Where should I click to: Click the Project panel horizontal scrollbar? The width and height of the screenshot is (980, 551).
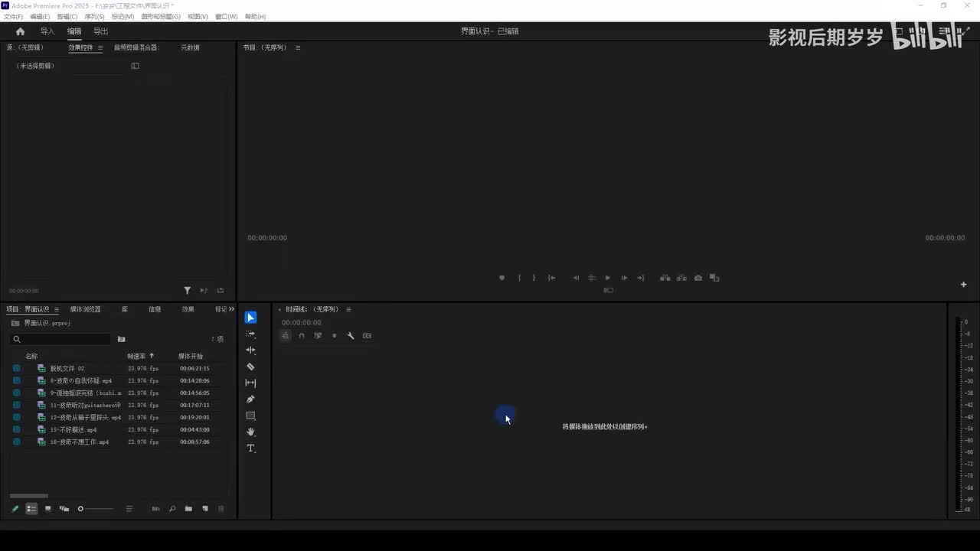point(29,496)
